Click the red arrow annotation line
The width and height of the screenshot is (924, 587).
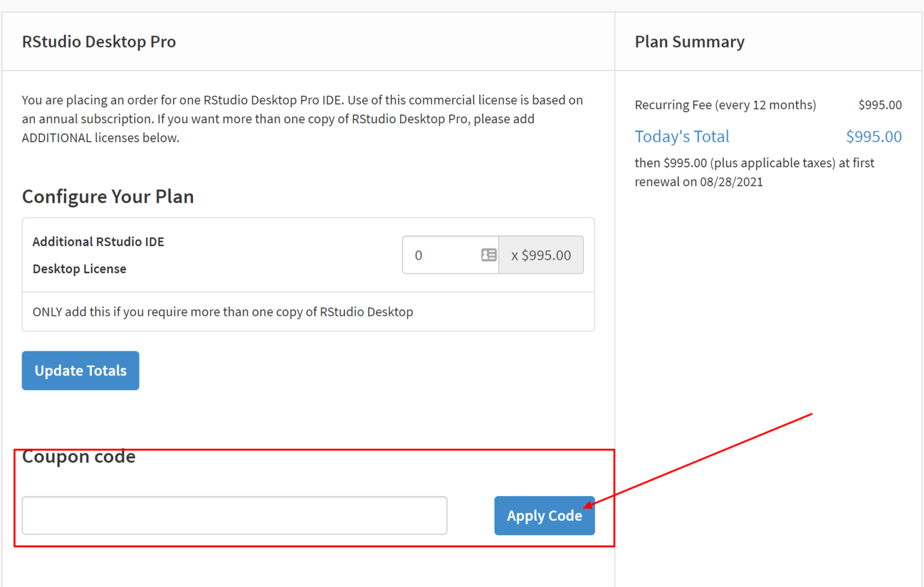pyautogui.click(x=698, y=461)
